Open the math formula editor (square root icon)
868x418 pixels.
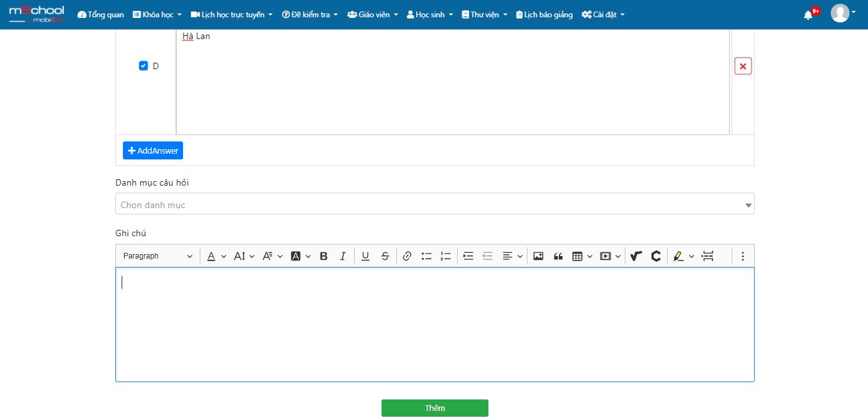(x=636, y=256)
